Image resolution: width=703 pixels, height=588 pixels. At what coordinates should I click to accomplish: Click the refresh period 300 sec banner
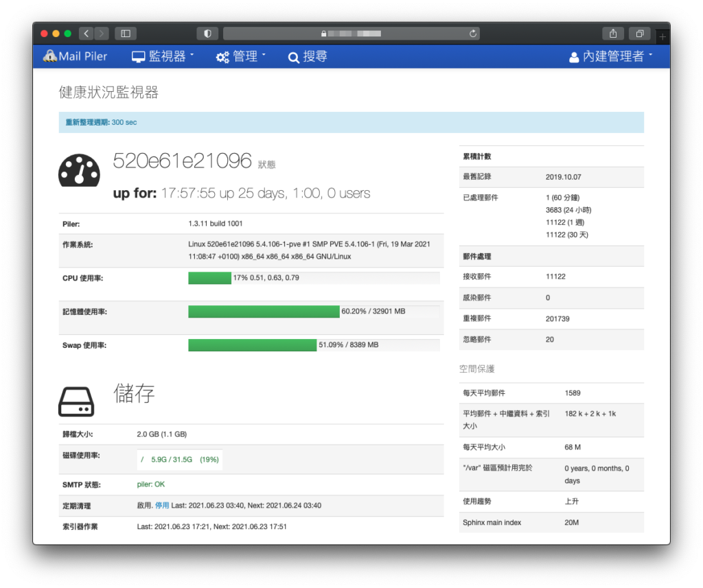(351, 122)
